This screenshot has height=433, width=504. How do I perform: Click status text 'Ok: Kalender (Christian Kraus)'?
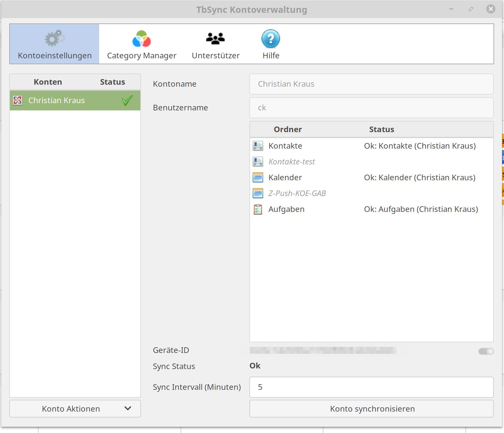click(x=420, y=178)
